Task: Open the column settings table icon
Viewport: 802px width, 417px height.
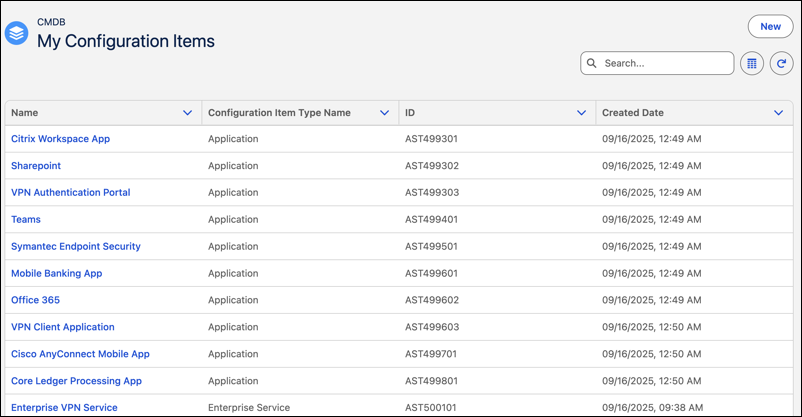Action: coord(751,63)
